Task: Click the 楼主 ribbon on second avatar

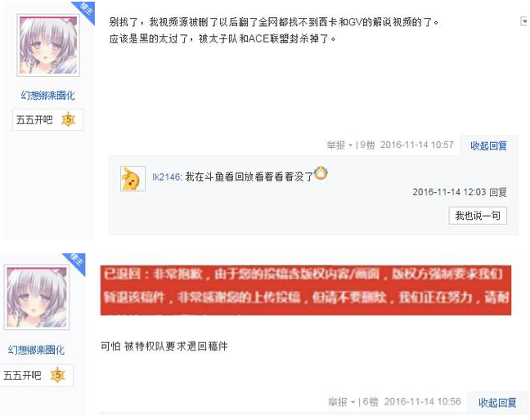Action: coord(76,262)
